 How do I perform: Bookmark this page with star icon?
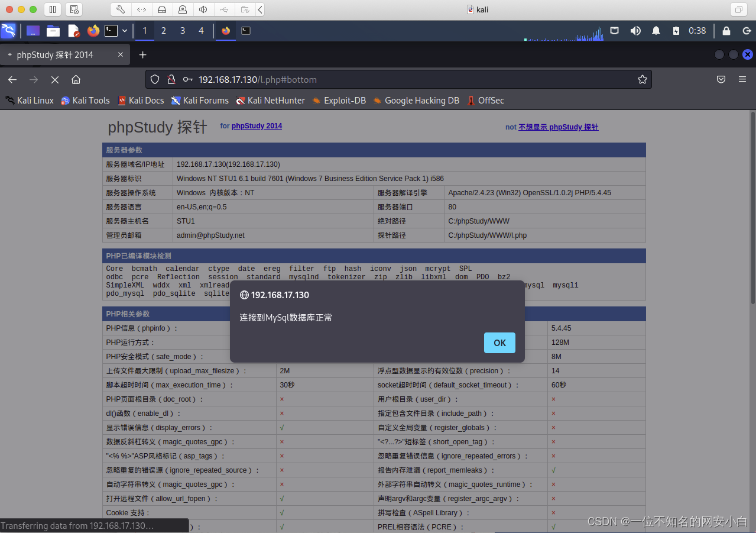coord(642,79)
